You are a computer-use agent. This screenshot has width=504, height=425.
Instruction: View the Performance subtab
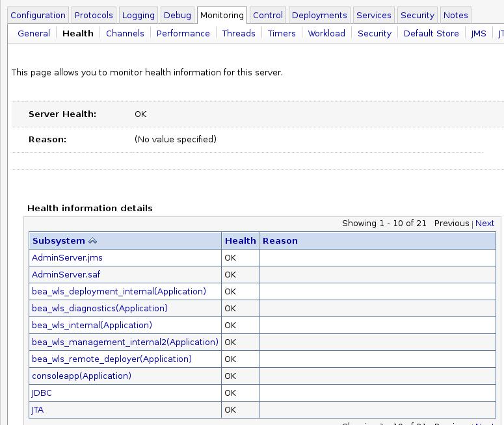click(183, 33)
